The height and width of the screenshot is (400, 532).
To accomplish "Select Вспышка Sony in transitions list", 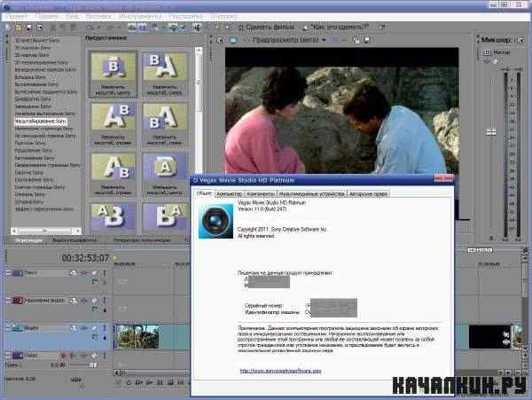I will (x=30, y=77).
